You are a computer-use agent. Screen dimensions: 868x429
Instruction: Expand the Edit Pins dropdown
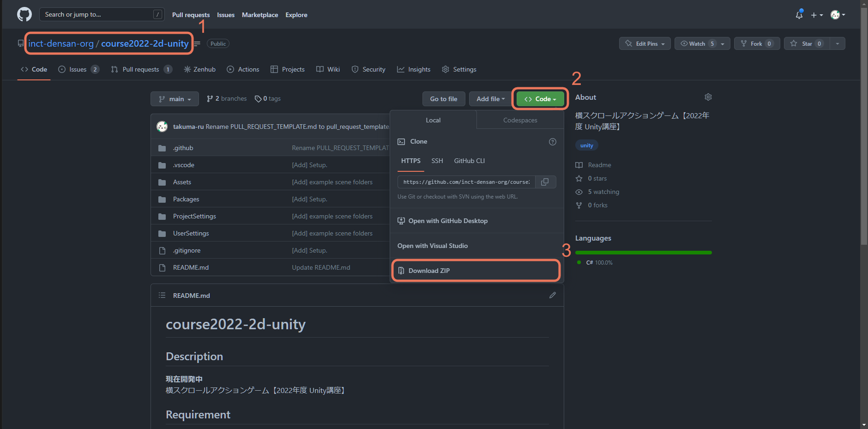click(645, 43)
